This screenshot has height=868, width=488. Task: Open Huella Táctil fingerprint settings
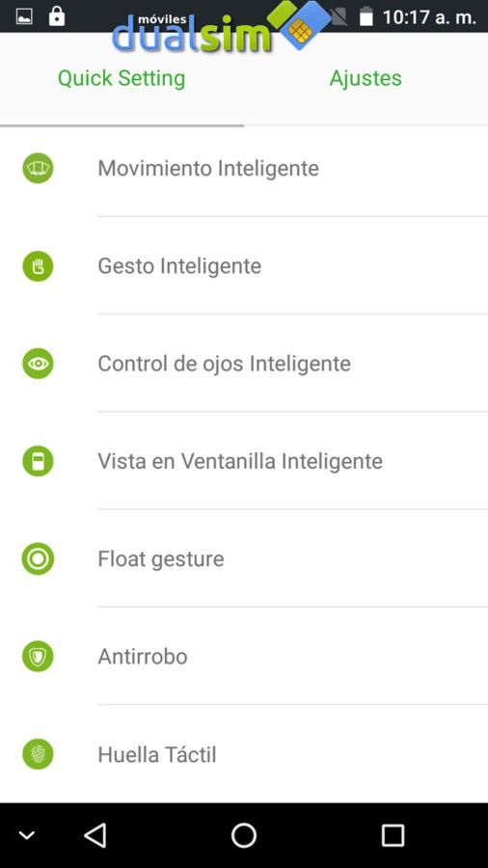(244, 754)
